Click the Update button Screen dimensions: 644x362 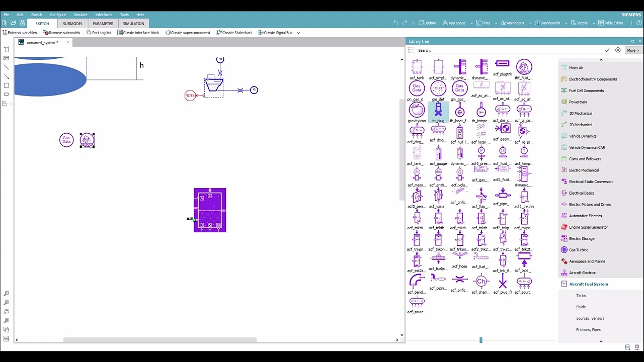pyautogui.click(x=427, y=23)
